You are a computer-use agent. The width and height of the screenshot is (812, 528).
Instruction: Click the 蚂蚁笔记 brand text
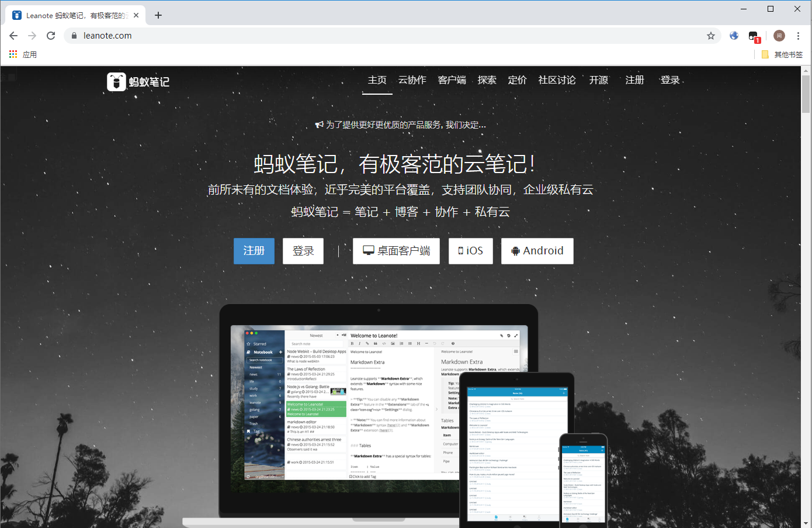coord(149,82)
